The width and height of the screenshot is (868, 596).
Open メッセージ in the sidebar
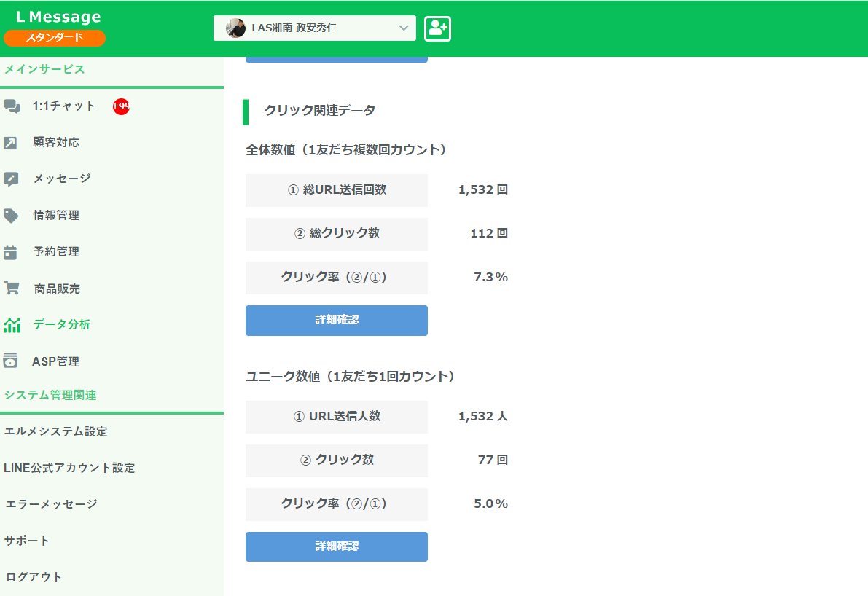click(61, 179)
